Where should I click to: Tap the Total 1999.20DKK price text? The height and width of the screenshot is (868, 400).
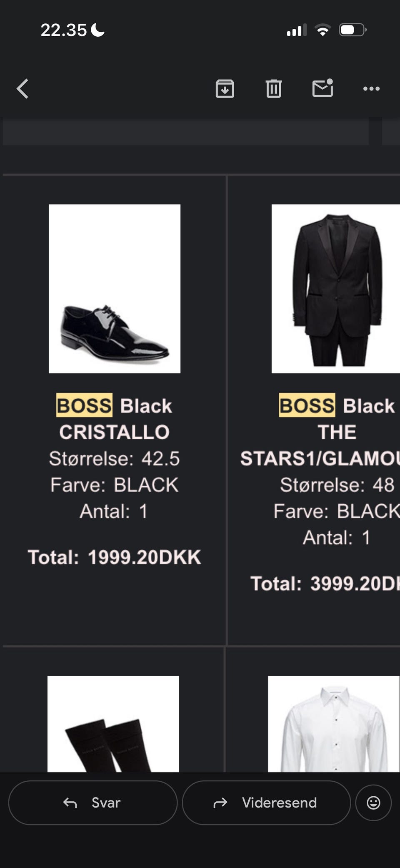coord(114,557)
